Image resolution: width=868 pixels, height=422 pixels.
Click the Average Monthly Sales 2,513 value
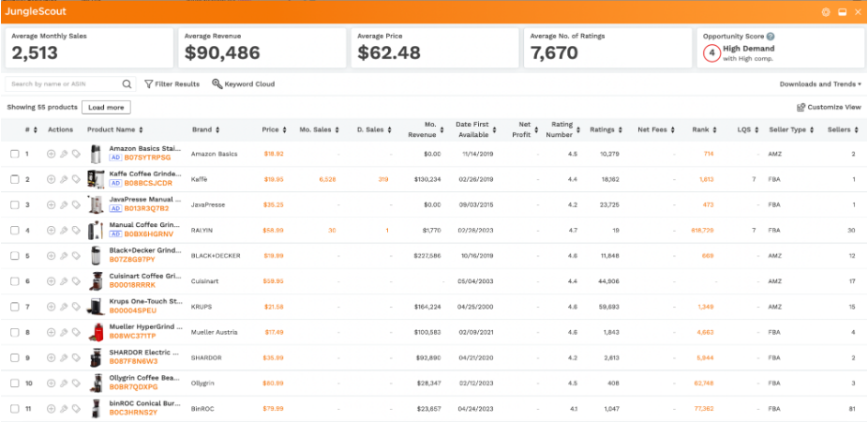[35, 53]
